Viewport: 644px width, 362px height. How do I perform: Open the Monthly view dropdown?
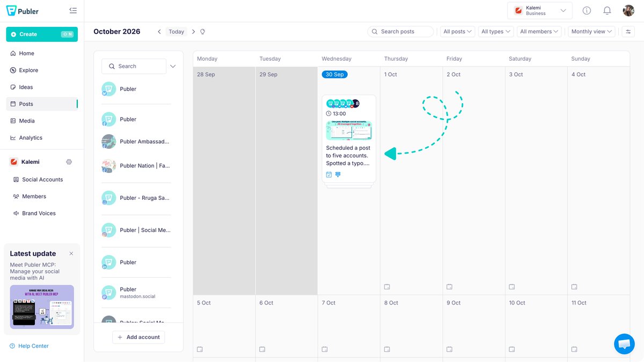pos(592,32)
